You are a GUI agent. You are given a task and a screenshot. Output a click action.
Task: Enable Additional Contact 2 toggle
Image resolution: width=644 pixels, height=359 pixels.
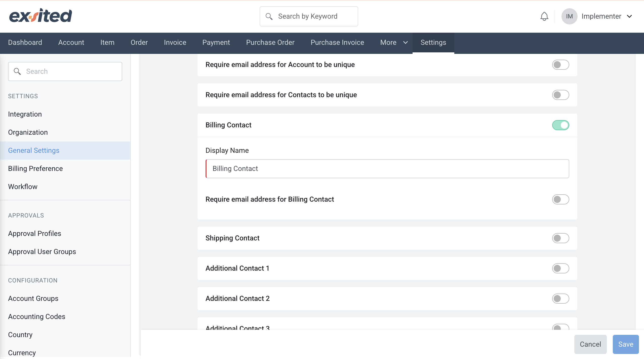[560, 299]
